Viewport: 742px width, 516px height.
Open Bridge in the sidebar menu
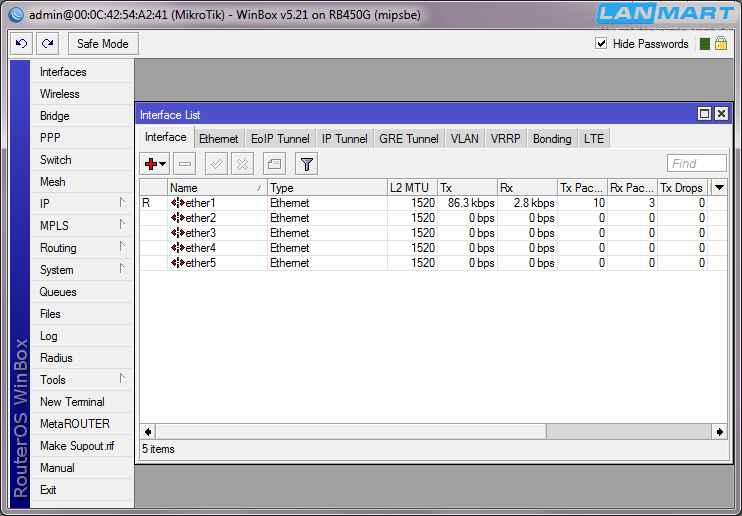(x=82, y=116)
